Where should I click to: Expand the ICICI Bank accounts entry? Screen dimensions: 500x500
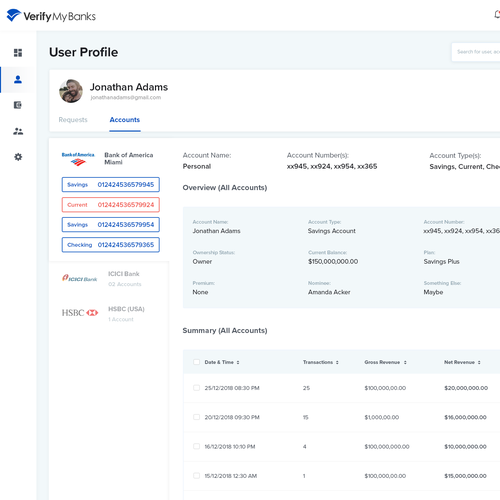109,279
